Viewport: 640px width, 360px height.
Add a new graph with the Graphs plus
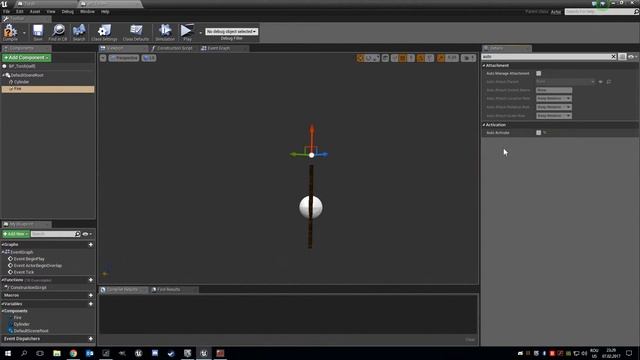[x=91, y=245]
